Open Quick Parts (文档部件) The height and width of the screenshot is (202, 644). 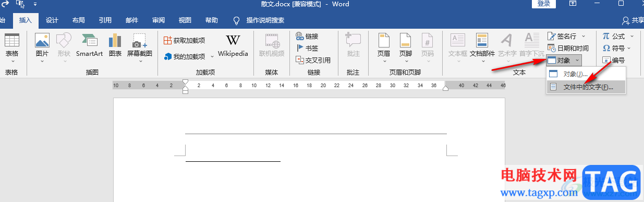[x=482, y=47]
